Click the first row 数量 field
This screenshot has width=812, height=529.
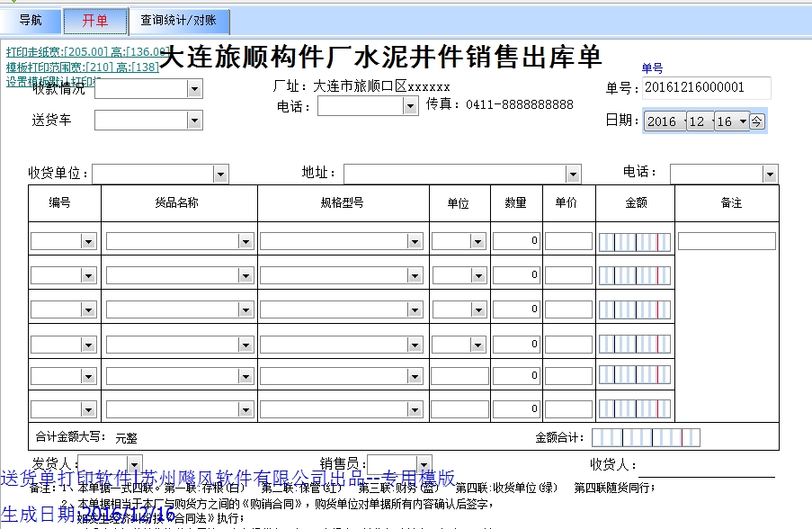(516, 241)
